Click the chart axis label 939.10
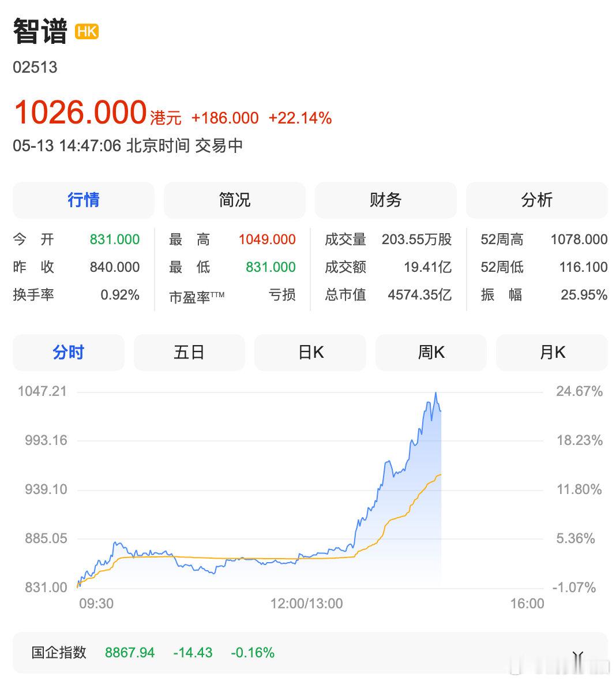Viewport: 616px width, 681px height. pyautogui.click(x=46, y=489)
